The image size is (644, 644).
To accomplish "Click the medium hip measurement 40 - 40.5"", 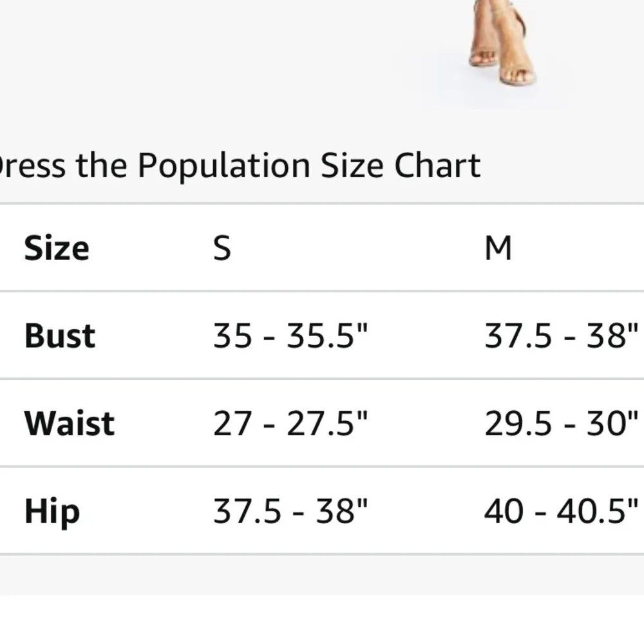I will click(561, 511).
